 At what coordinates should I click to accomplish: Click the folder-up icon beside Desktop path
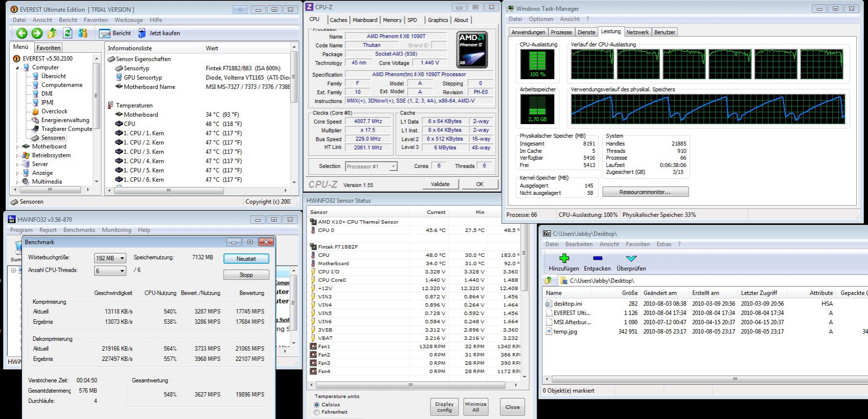pyautogui.click(x=549, y=280)
